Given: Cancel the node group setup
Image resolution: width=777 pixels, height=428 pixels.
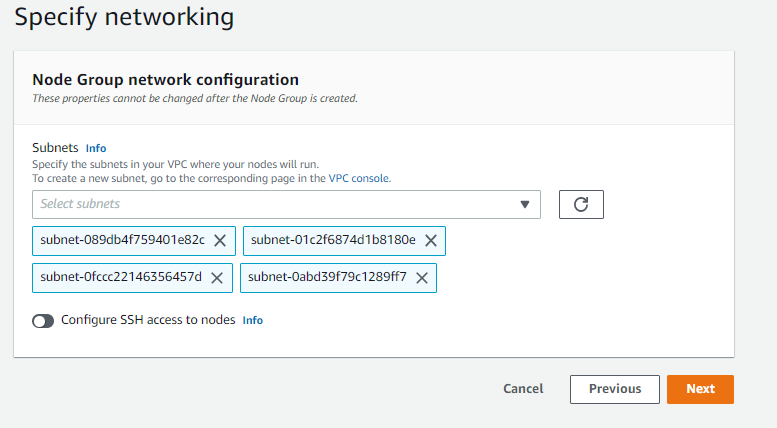Looking at the screenshot, I should (x=523, y=389).
